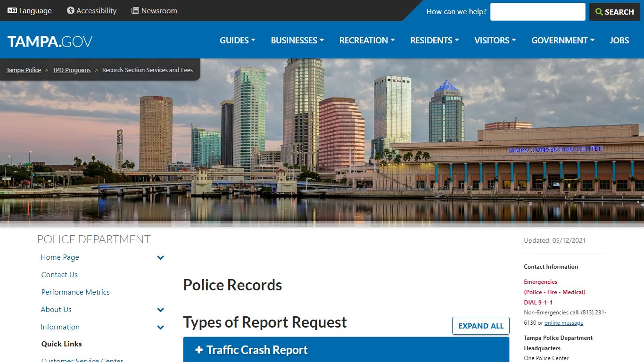
Task: Open the Language link
Action: click(x=35, y=10)
